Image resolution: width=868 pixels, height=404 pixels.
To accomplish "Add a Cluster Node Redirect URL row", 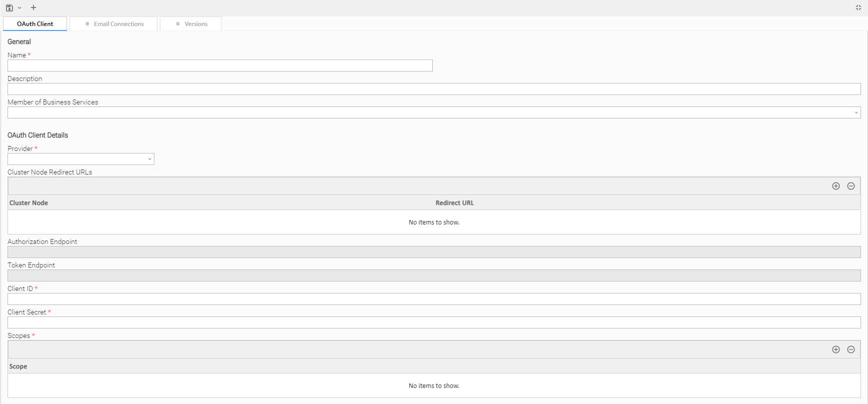I will (836, 186).
